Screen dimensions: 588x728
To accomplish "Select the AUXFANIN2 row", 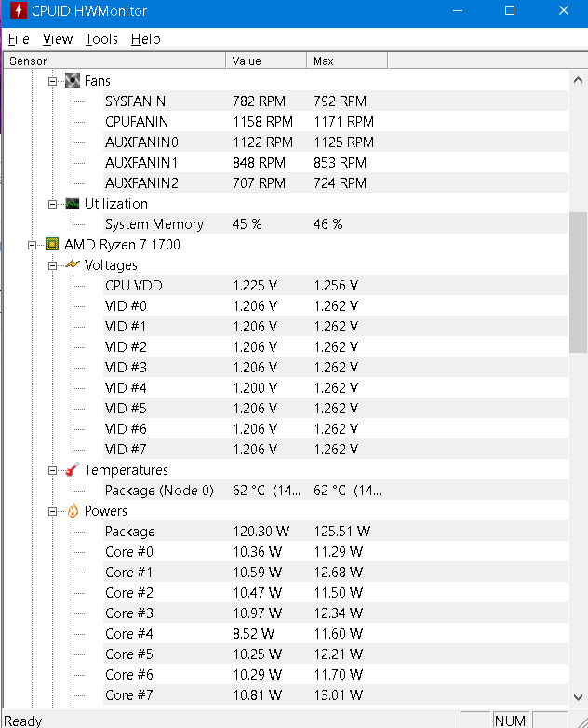I will tap(336, 182).
